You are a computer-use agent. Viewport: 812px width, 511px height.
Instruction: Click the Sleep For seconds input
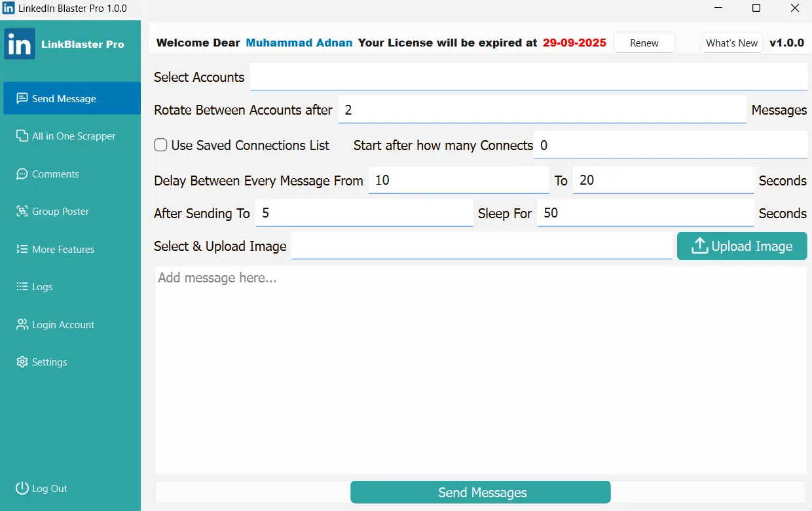644,214
